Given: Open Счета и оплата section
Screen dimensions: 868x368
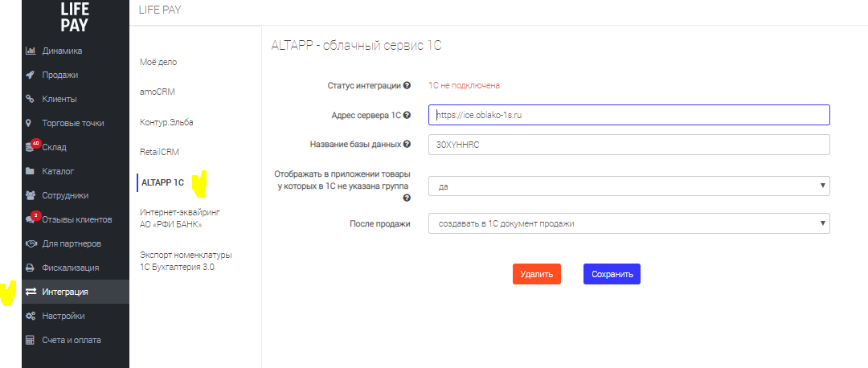Looking at the screenshot, I should [x=76, y=340].
